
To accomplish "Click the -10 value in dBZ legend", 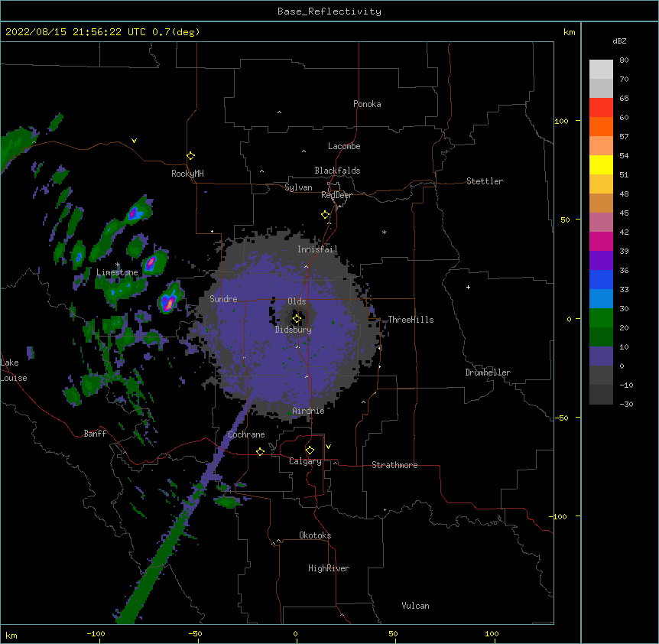I will click(626, 385).
